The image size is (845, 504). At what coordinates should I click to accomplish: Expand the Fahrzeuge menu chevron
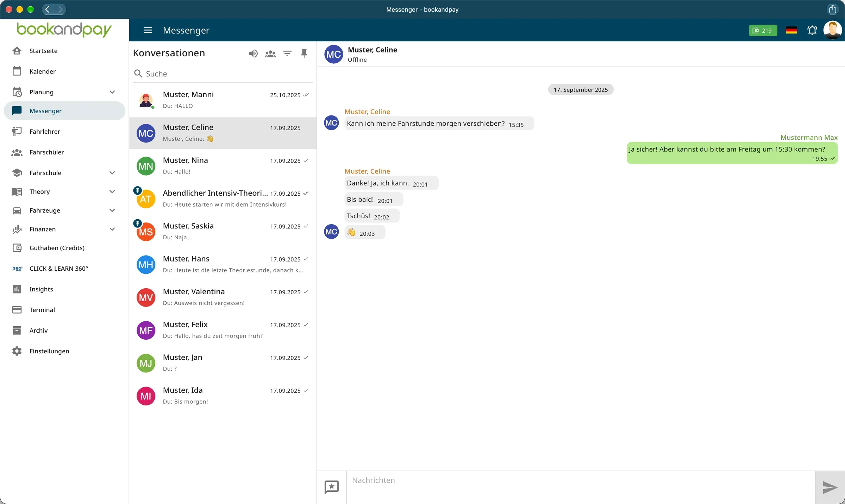point(112,210)
